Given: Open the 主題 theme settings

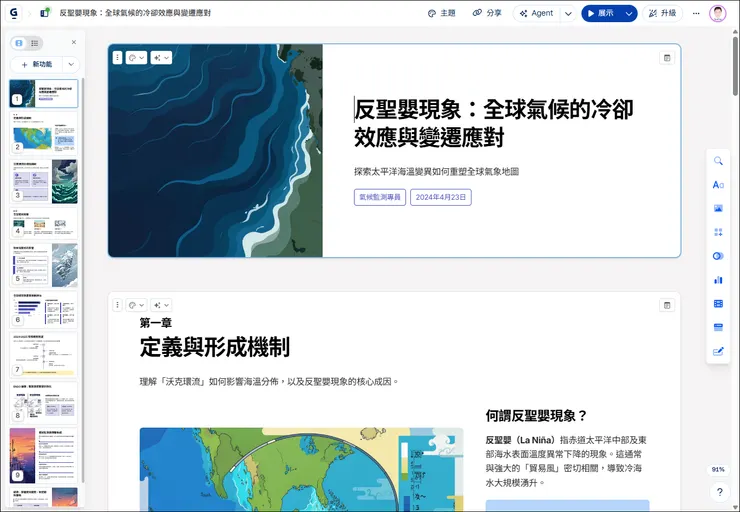Looking at the screenshot, I should click(442, 13).
